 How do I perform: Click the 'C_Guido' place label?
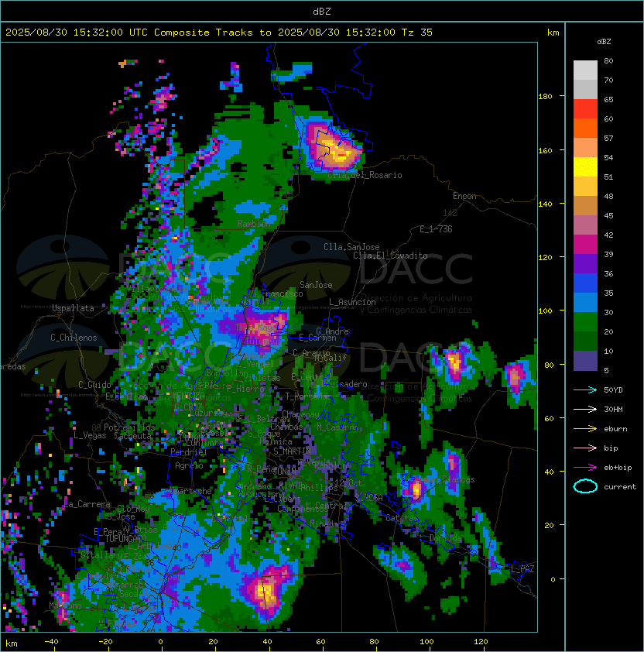94,385
